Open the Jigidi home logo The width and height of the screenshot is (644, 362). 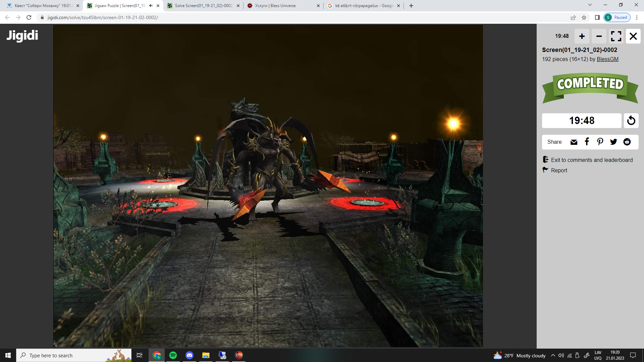22,36
